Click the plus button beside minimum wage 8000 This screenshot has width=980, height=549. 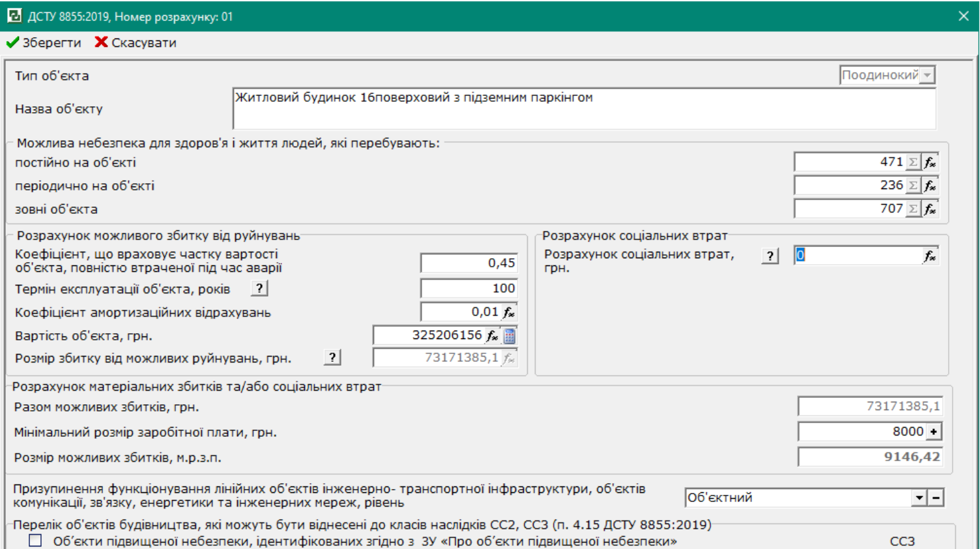tap(934, 432)
